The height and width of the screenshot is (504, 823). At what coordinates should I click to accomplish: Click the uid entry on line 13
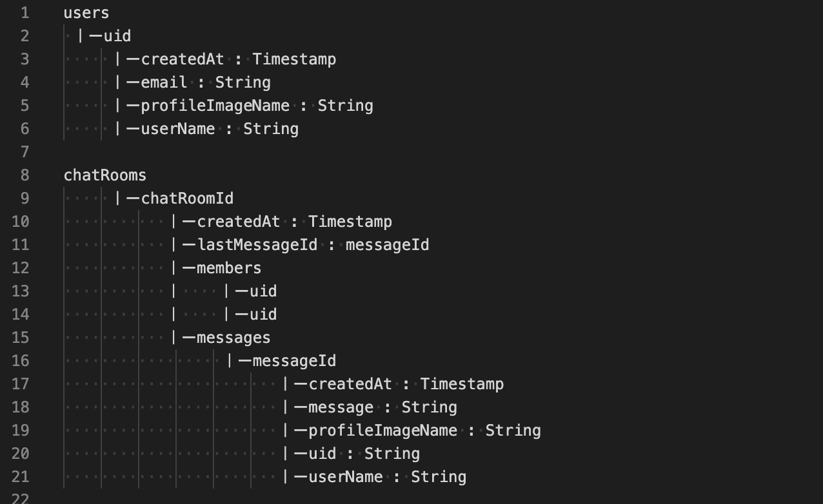[x=263, y=291]
